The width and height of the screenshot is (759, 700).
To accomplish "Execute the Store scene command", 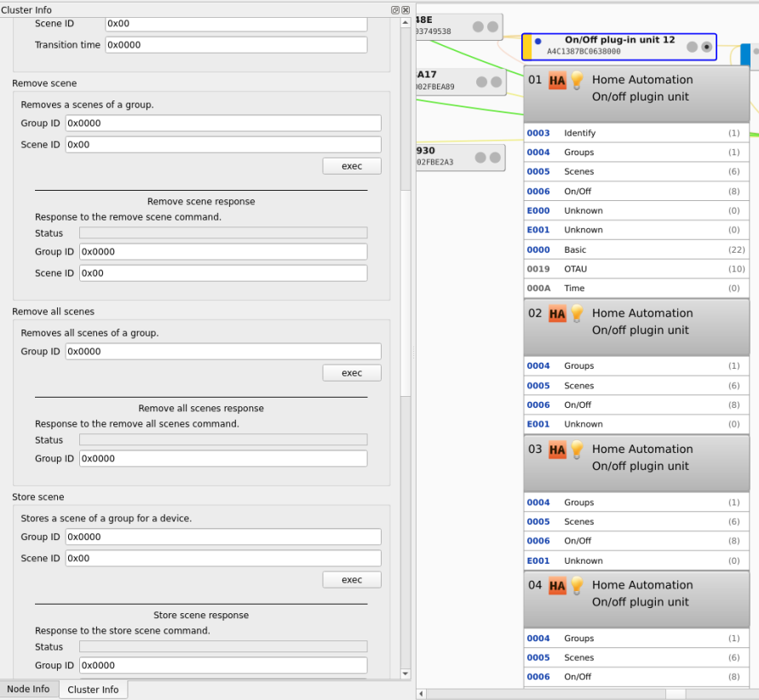I will 352,580.
